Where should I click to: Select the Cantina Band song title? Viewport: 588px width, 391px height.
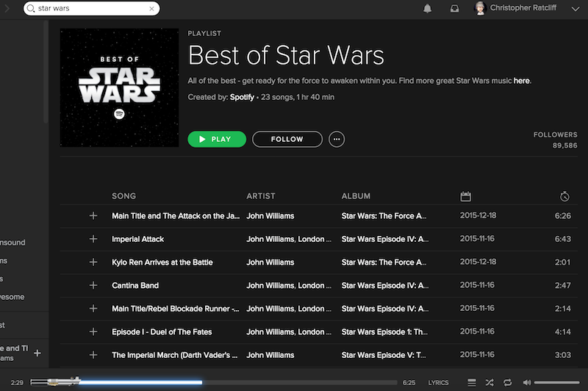point(135,286)
